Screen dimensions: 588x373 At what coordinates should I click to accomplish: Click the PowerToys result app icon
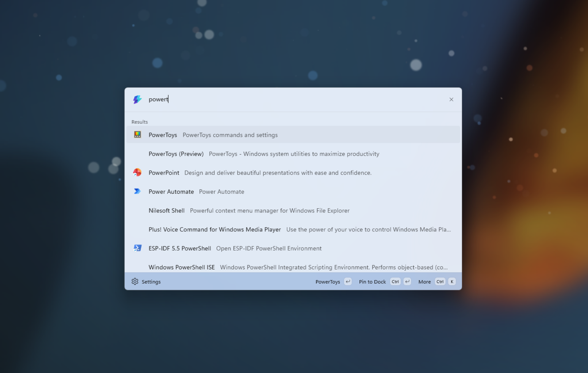(x=138, y=134)
